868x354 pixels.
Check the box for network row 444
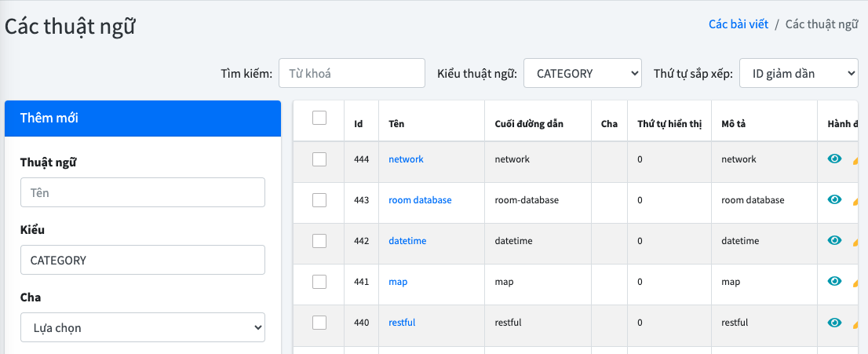[x=319, y=159]
